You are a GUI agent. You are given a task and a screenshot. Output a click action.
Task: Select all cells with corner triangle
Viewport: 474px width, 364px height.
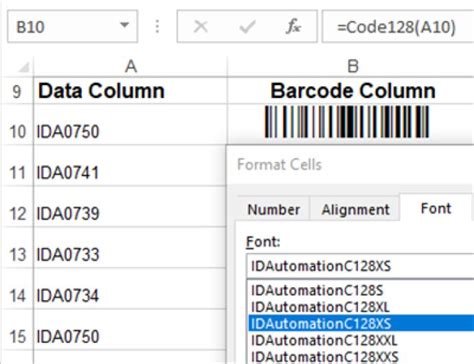pos(23,67)
